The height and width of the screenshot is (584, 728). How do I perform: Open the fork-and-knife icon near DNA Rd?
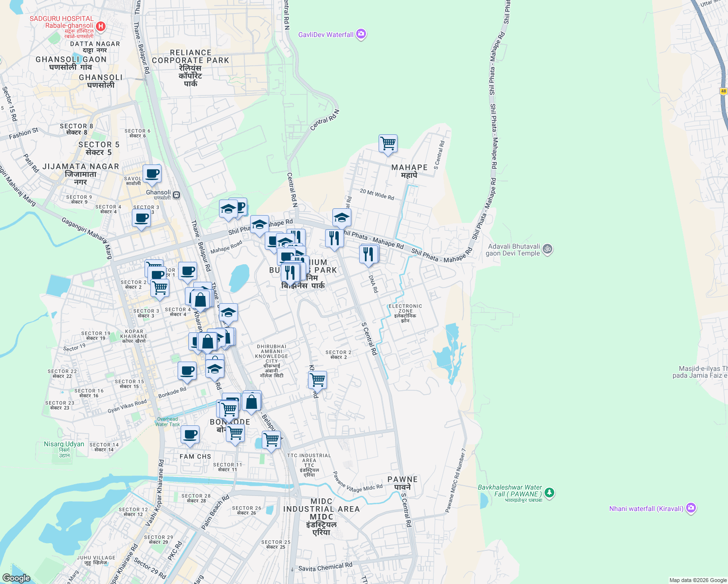[x=368, y=254]
